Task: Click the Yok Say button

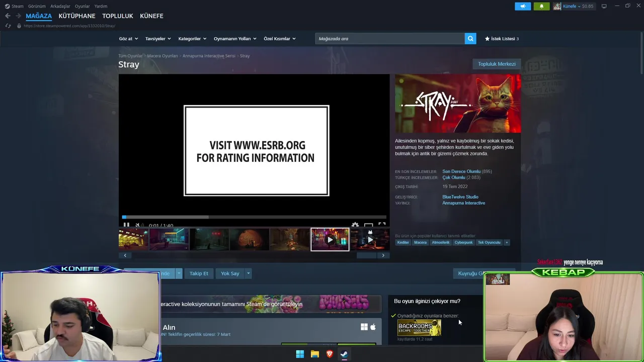Action: coord(230,274)
